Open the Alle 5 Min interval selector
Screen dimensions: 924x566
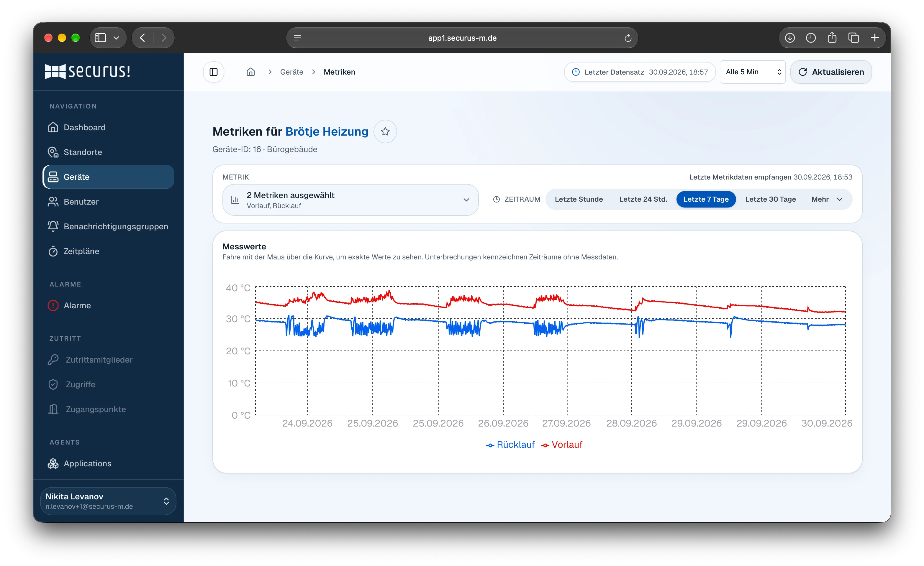753,72
